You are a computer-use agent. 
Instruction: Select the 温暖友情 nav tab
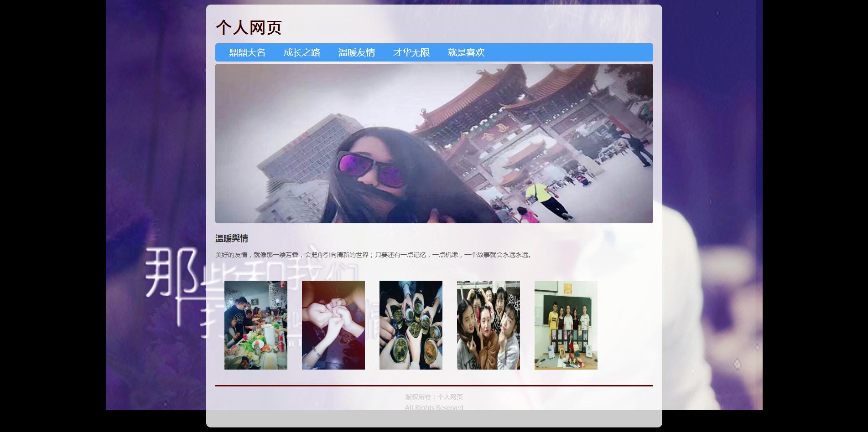356,53
